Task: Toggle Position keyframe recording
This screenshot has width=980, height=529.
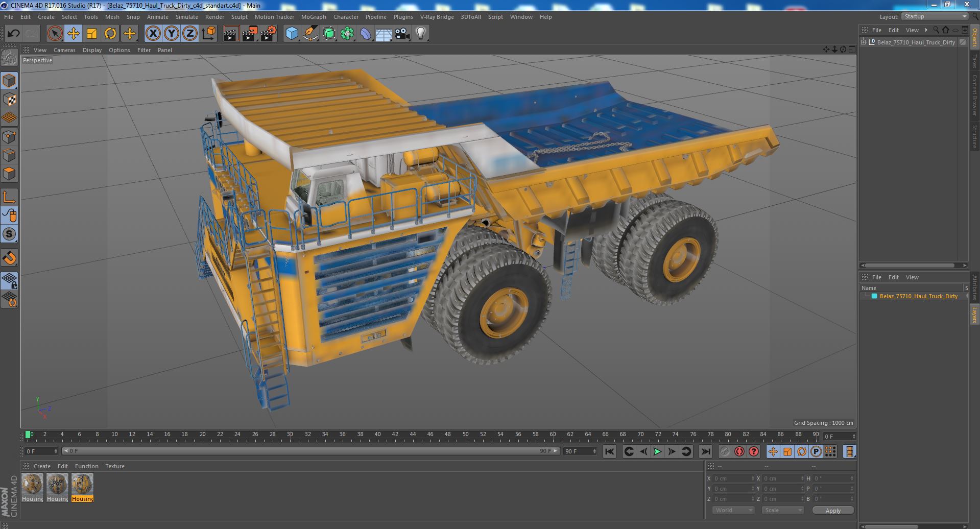Action: (773, 451)
